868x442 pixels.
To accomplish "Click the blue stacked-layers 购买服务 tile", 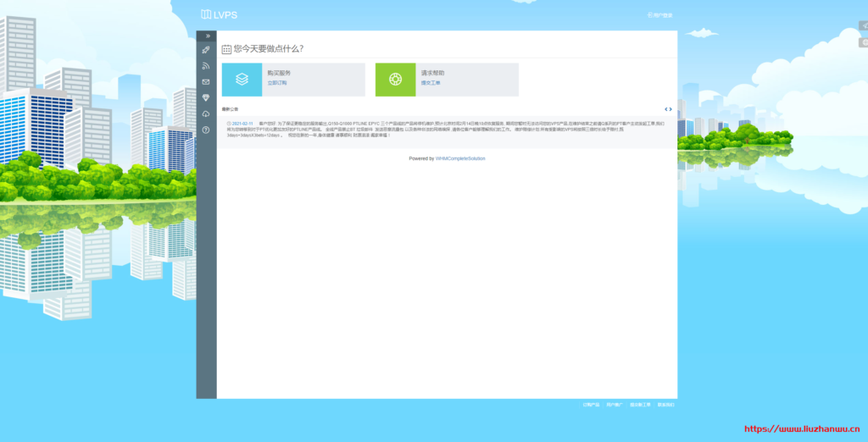I will (x=242, y=80).
